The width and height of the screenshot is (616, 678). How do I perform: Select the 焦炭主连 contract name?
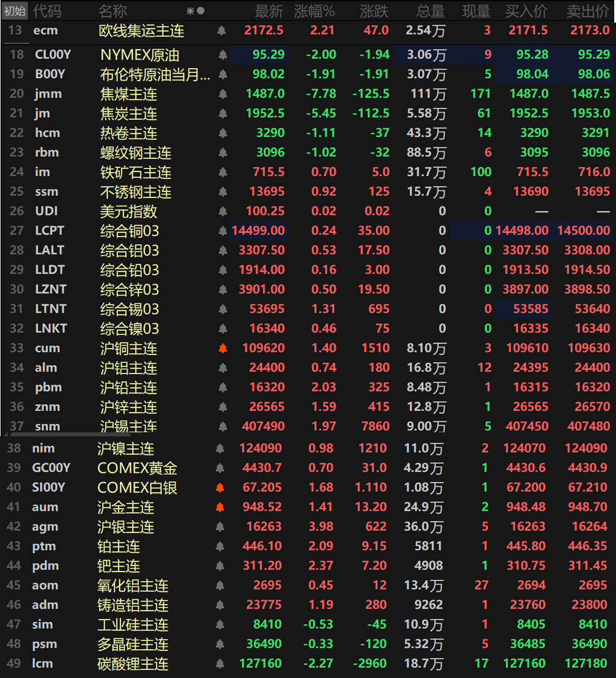pyautogui.click(x=129, y=113)
